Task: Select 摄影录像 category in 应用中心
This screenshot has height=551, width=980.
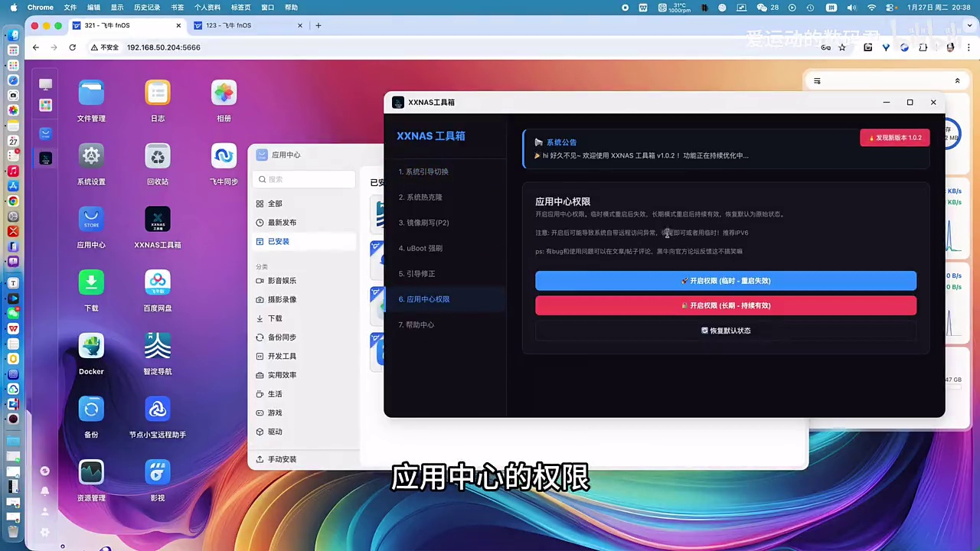Action: (304, 300)
